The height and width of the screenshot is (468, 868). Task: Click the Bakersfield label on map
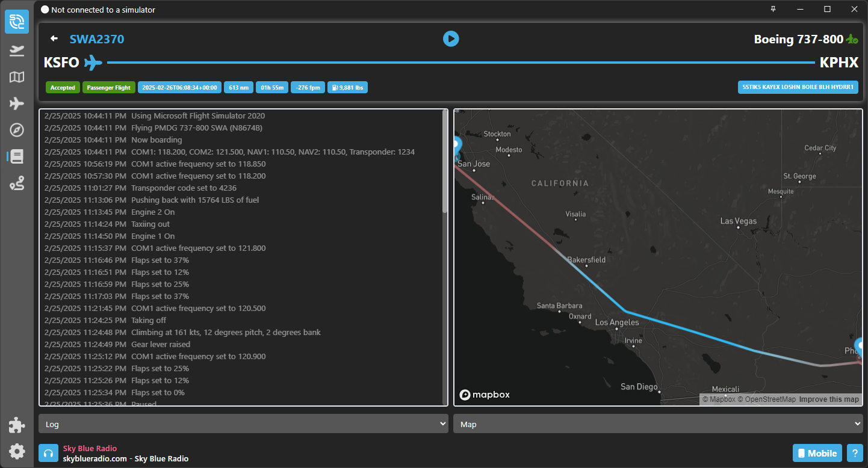tap(586, 260)
